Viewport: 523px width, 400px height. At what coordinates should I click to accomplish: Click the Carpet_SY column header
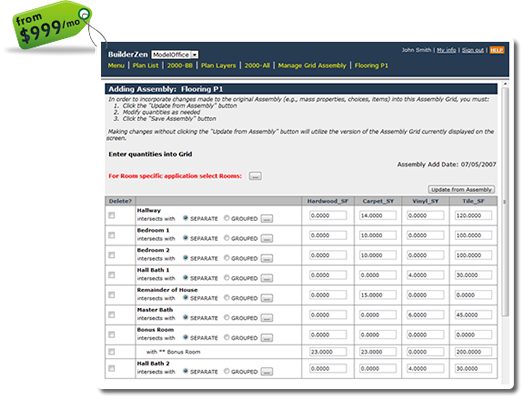point(378,201)
